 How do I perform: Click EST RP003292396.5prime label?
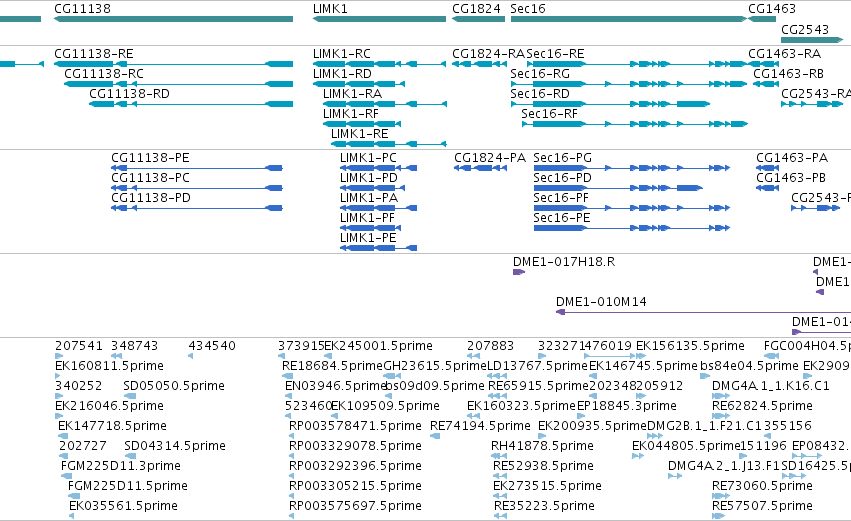[355, 466]
